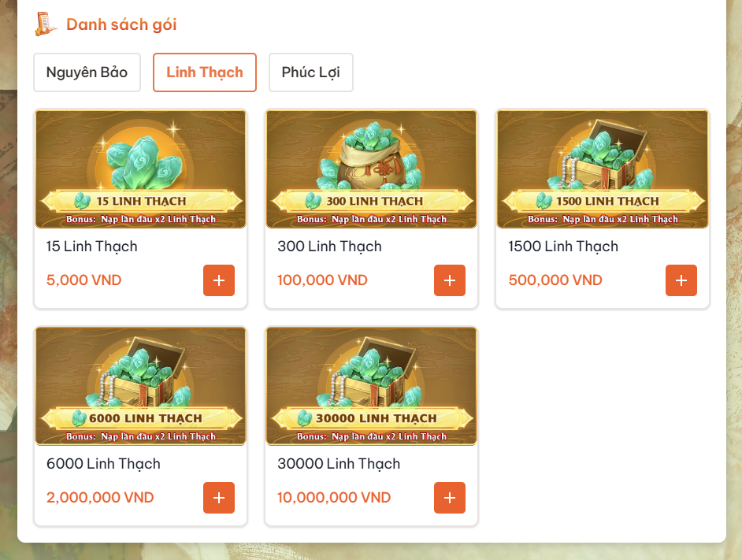
Task: Open the 300 Linh Thạch bag thumbnail
Action: tap(372, 169)
